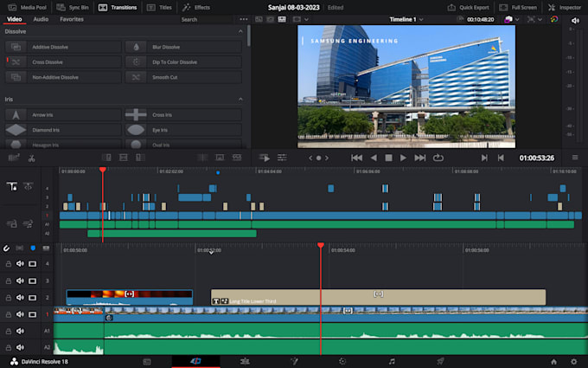Screen dimensions: 588x368
Task: Open the tools sliders icon under viewer
Action: pyautogui.click(x=282, y=158)
